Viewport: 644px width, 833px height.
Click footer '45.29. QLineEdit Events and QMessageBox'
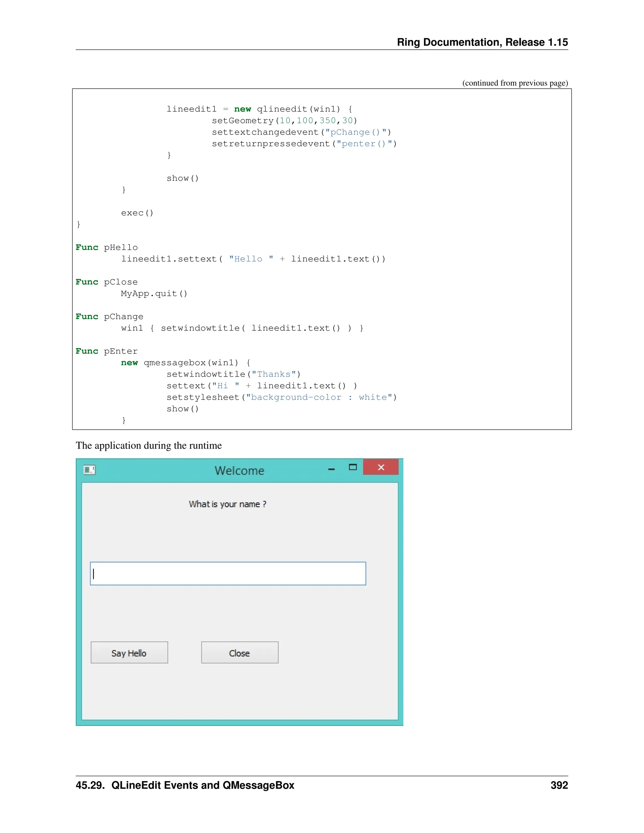pos(185,785)
